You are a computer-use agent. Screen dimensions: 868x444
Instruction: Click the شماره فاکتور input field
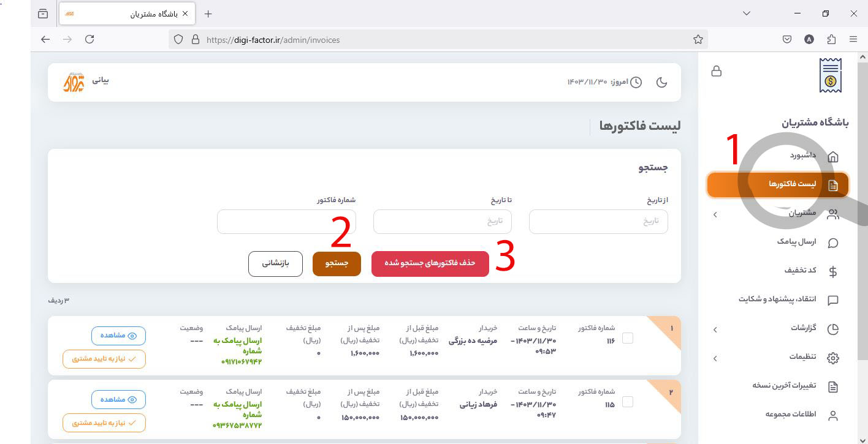click(286, 222)
